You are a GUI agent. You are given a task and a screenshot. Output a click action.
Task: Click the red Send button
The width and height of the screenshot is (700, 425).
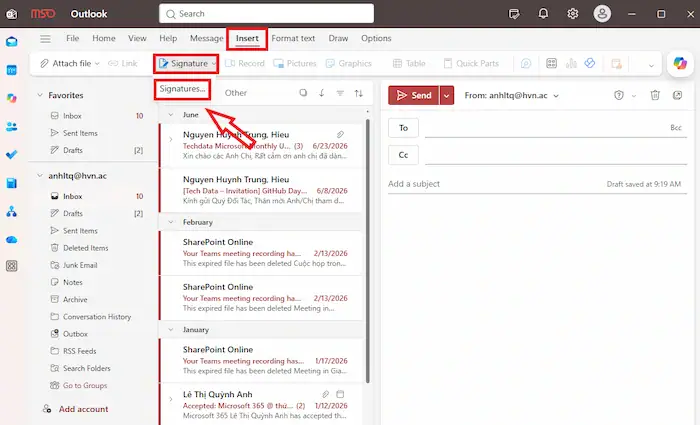(413, 96)
